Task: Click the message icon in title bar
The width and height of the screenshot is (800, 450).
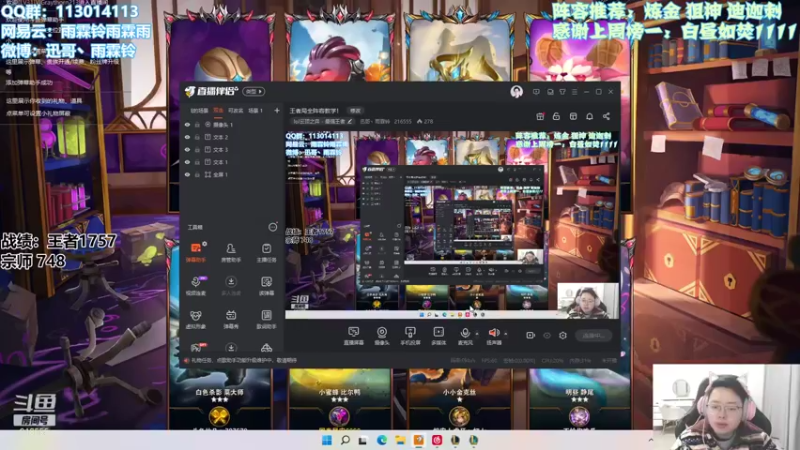Action: click(536, 92)
